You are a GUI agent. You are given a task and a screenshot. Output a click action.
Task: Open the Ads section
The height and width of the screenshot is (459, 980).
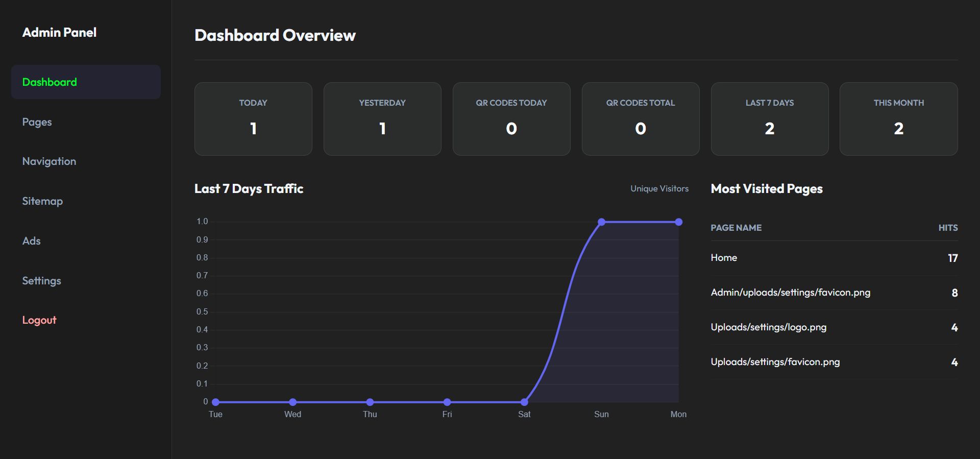[31, 241]
